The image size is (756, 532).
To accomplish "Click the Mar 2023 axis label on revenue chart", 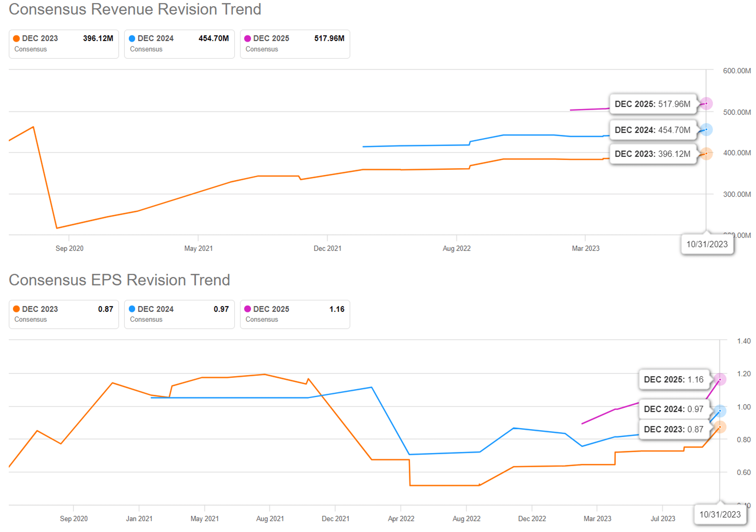I will coord(586,249).
